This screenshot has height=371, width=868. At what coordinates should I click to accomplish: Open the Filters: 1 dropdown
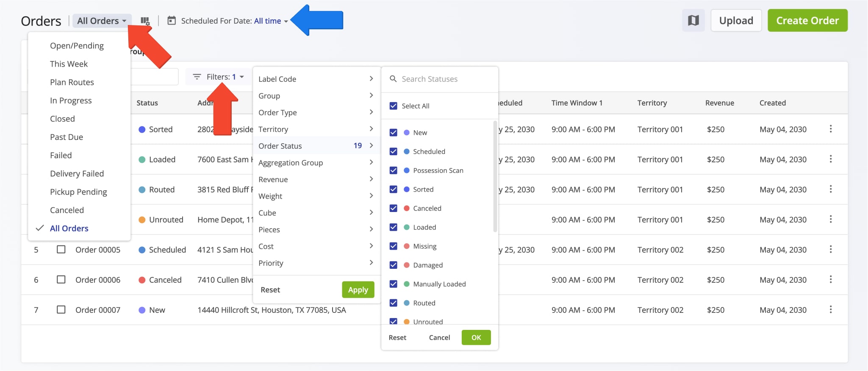(x=219, y=77)
